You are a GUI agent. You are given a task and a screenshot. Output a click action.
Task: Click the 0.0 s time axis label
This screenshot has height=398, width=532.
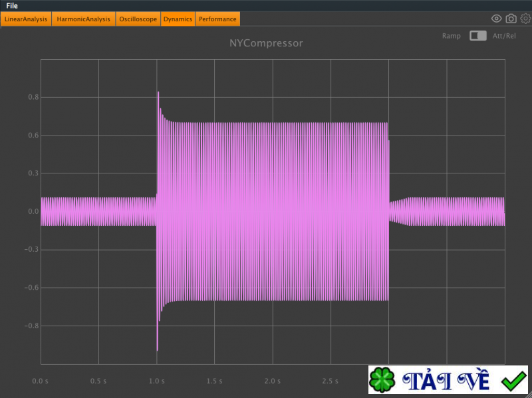[41, 381]
